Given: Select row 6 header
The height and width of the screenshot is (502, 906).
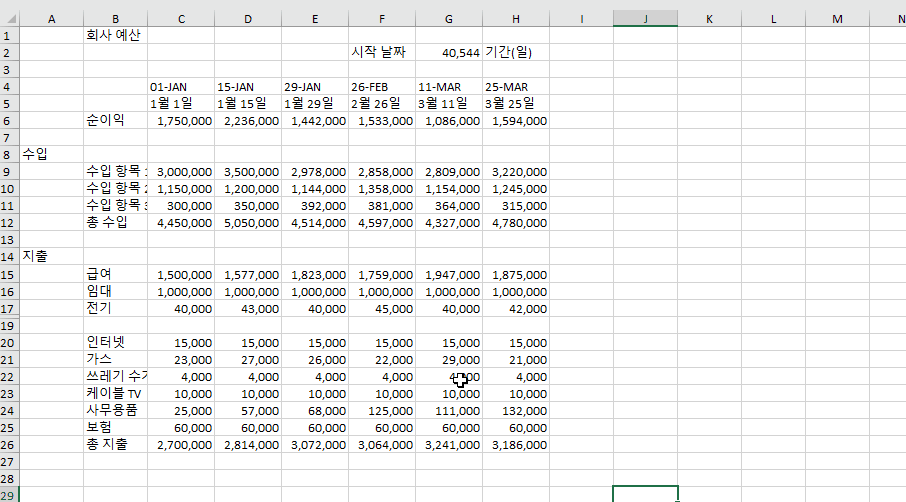Looking at the screenshot, I should click(7, 121).
